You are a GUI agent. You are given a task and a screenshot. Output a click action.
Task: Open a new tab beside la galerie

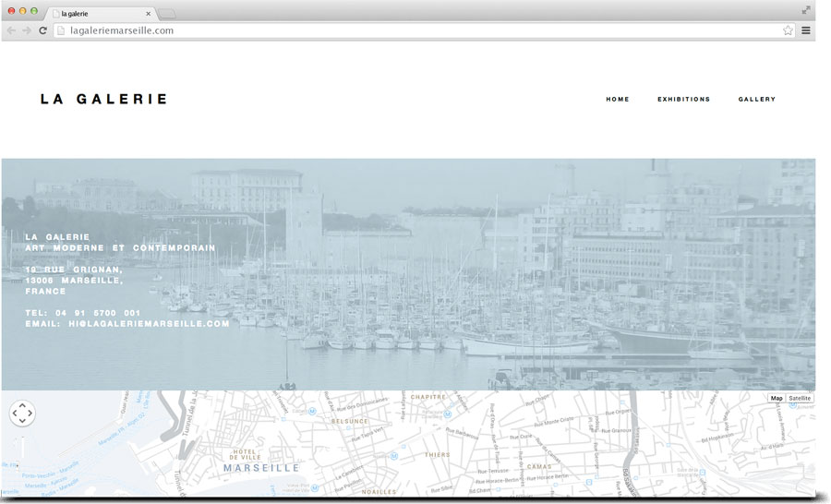click(x=167, y=14)
